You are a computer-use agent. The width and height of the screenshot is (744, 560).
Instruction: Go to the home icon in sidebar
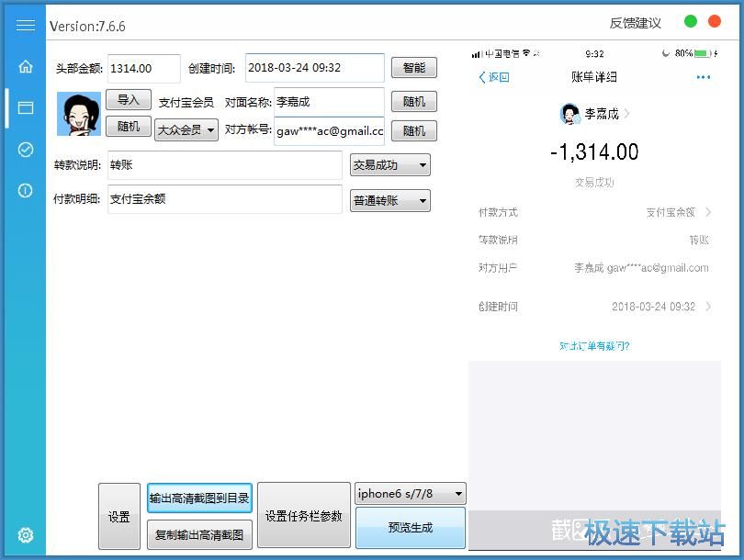pos(26,67)
